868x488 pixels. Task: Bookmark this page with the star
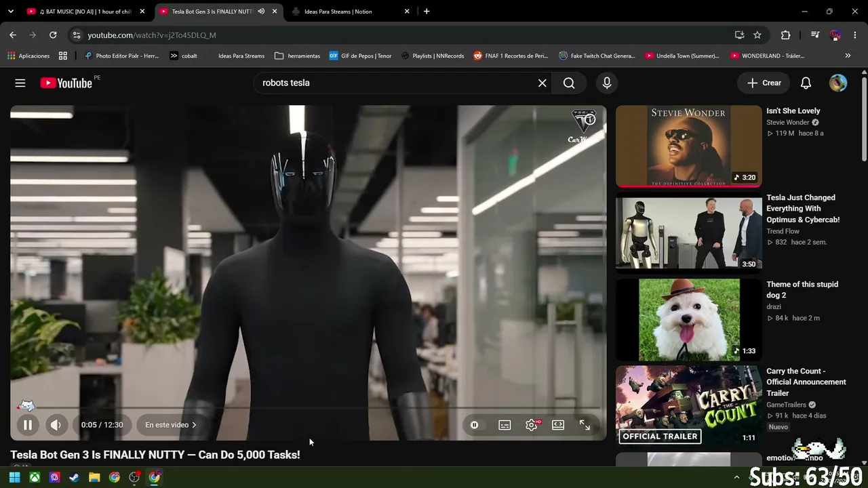tap(757, 35)
